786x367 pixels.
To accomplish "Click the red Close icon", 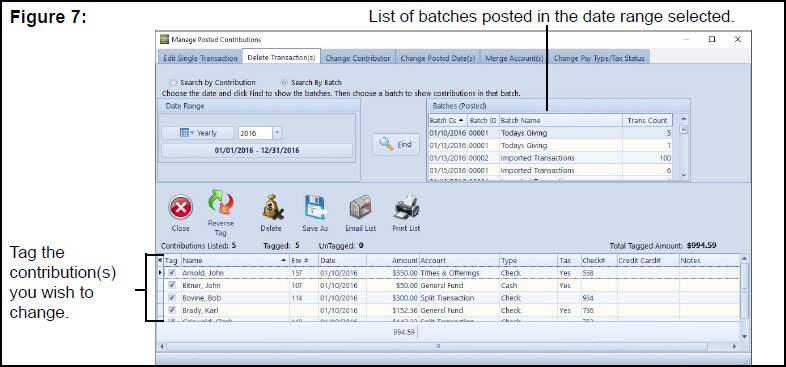I will click(180, 207).
